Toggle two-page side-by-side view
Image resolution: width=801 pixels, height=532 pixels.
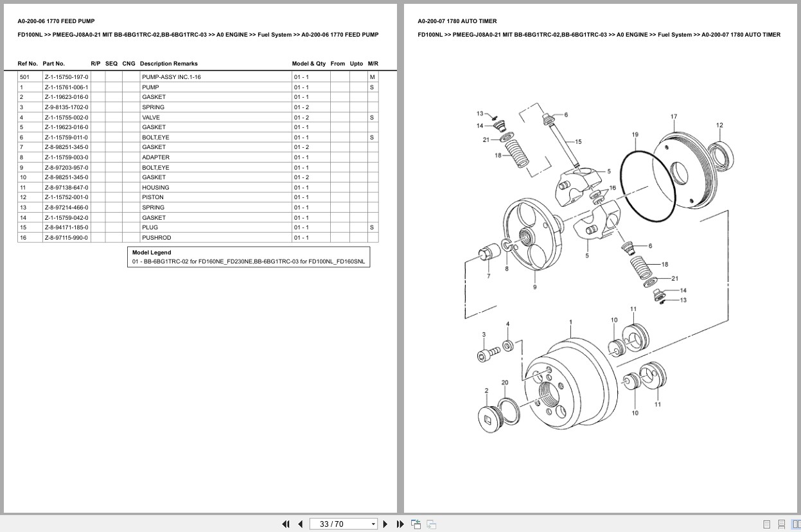[795, 524]
